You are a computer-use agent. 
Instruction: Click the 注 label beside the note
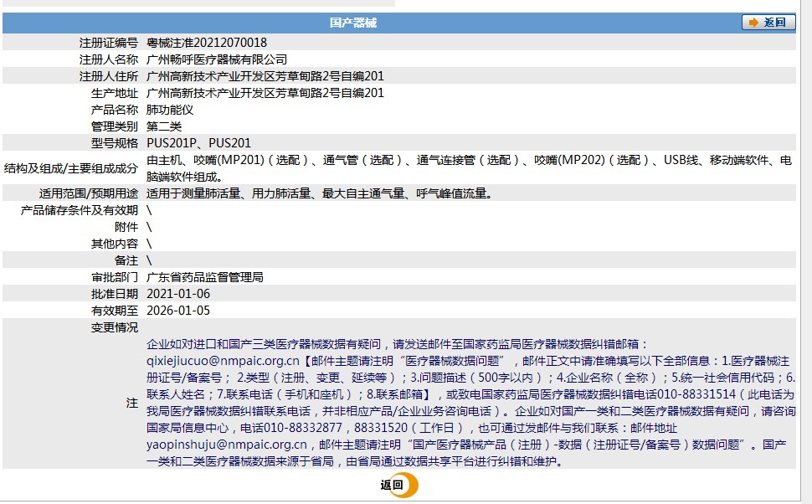point(132,403)
